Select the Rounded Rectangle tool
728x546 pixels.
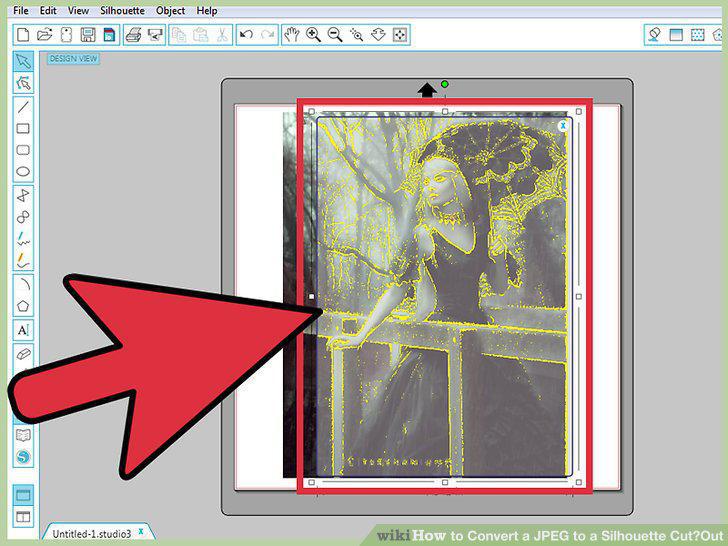(23, 150)
